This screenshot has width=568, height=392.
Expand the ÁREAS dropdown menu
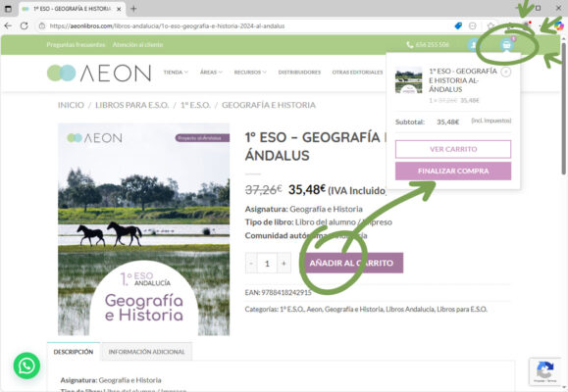211,73
